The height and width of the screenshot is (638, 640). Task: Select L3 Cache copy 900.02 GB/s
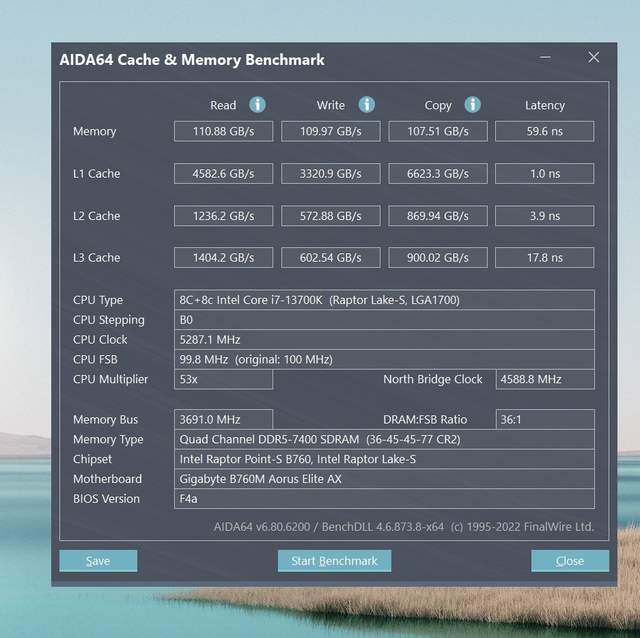(438, 258)
